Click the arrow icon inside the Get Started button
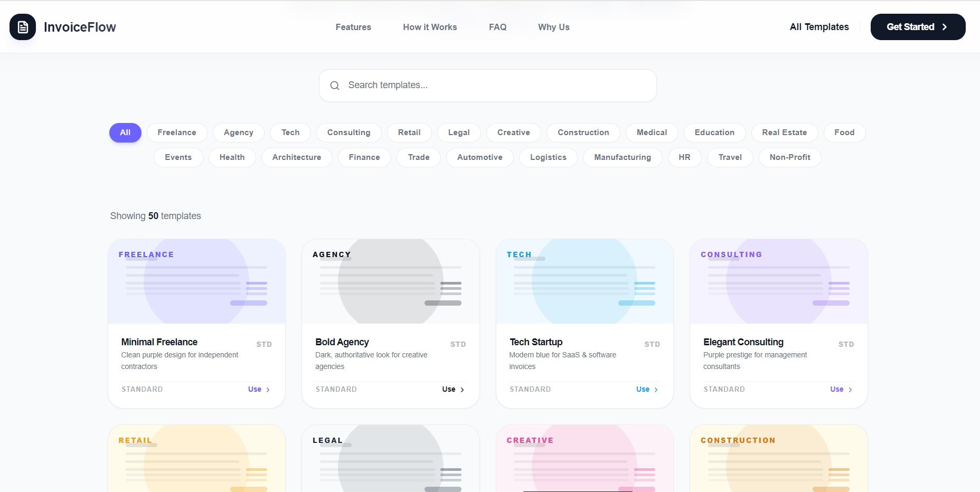This screenshot has height=492, width=980. click(945, 26)
